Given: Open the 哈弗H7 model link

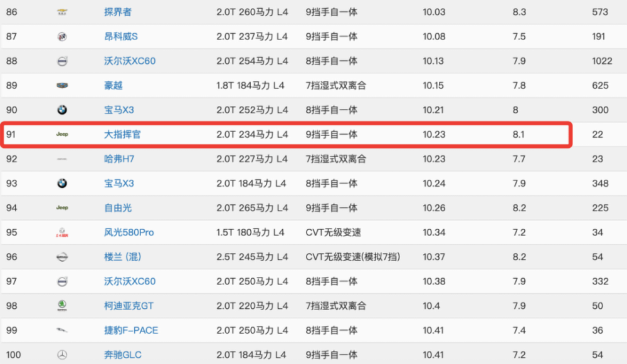Looking at the screenshot, I should point(119,159).
